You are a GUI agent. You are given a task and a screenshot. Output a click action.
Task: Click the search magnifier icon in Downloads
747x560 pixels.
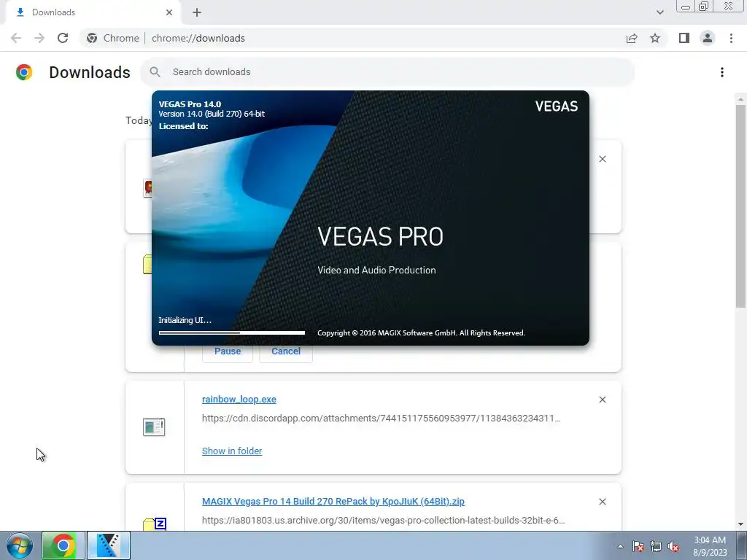[155, 72]
